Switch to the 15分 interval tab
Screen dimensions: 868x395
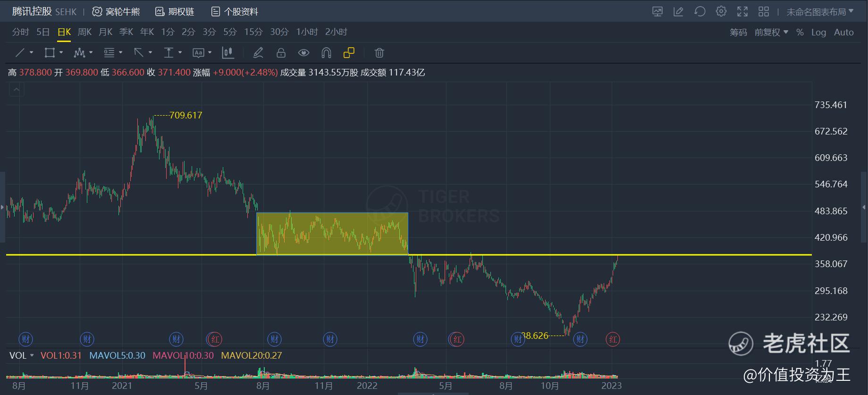pos(253,32)
